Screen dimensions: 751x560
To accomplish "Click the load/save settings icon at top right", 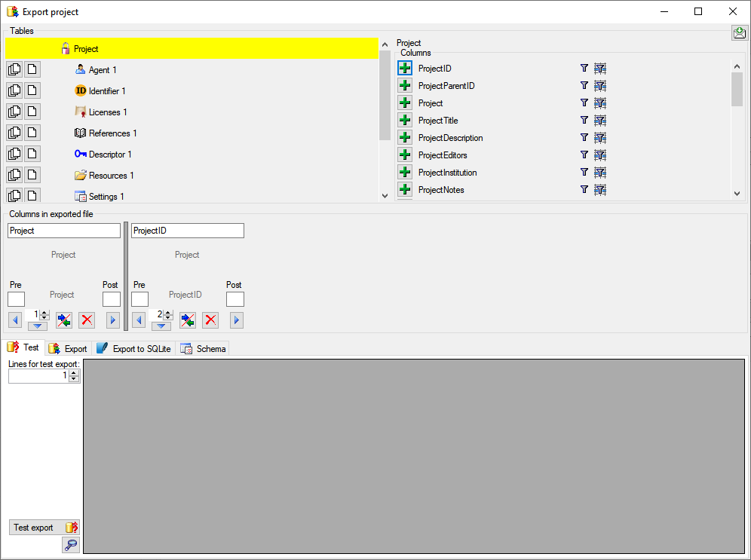I will point(739,32).
